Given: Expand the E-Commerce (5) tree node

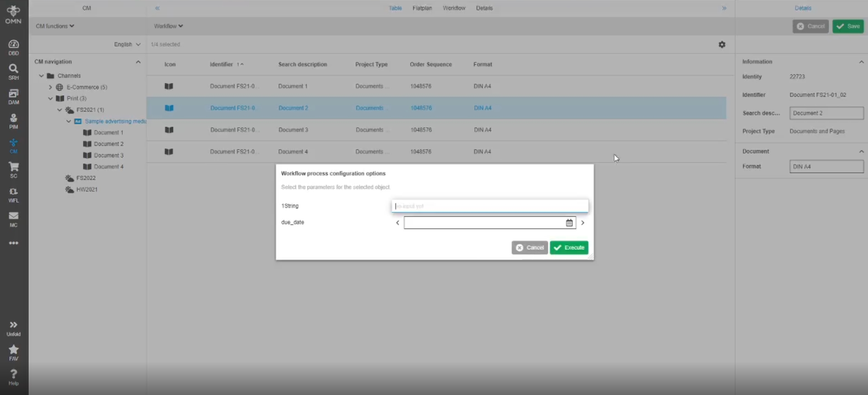Looking at the screenshot, I should [x=50, y=87].
